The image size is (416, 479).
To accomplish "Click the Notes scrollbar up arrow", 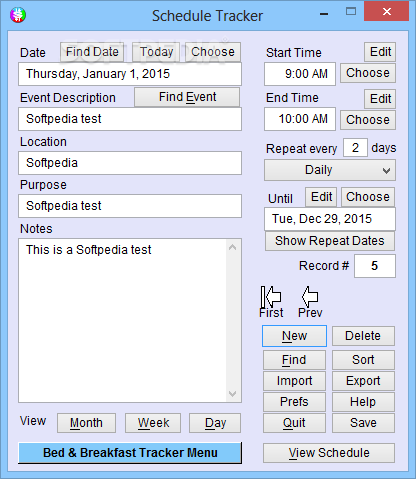I will 233,247.
